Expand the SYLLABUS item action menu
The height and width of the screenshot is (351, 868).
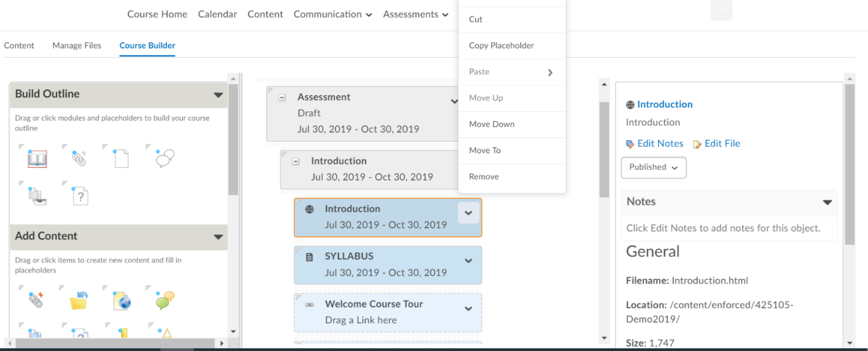pos(468,261)
